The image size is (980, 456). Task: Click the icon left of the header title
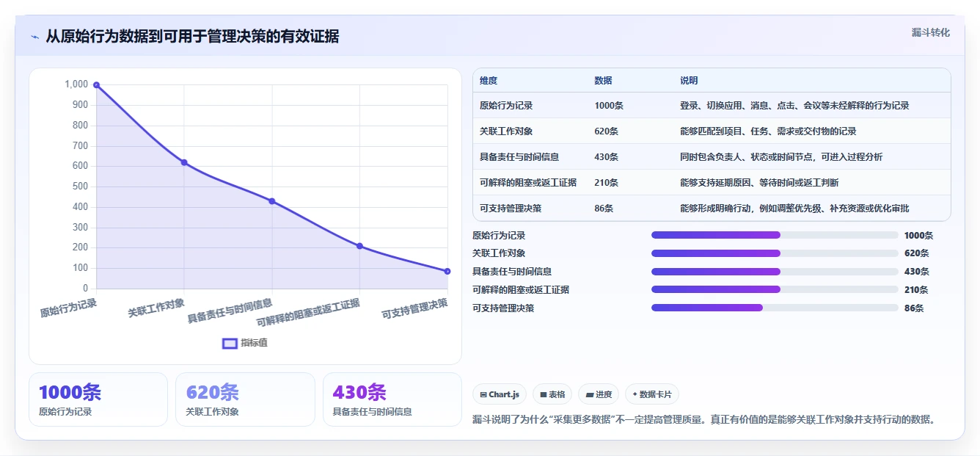coord(34,37)
